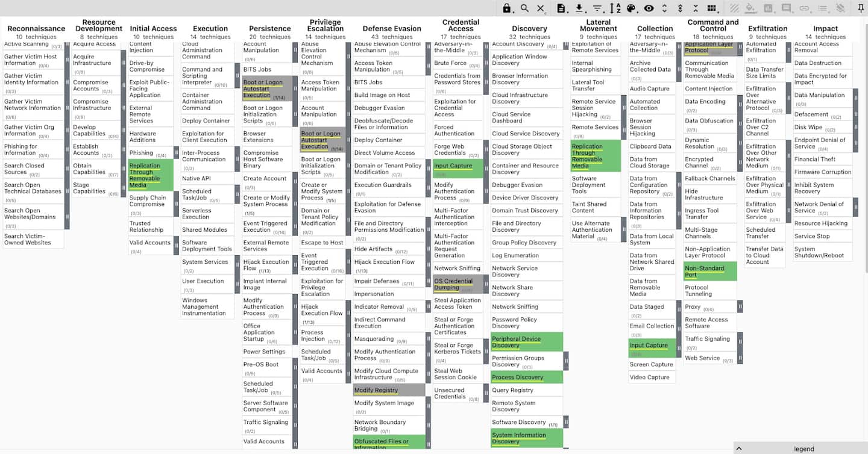The height and width of the screenshot is (454, 868).
Task: Open the color setup palette icon
Action: click(x=631, y=8)
